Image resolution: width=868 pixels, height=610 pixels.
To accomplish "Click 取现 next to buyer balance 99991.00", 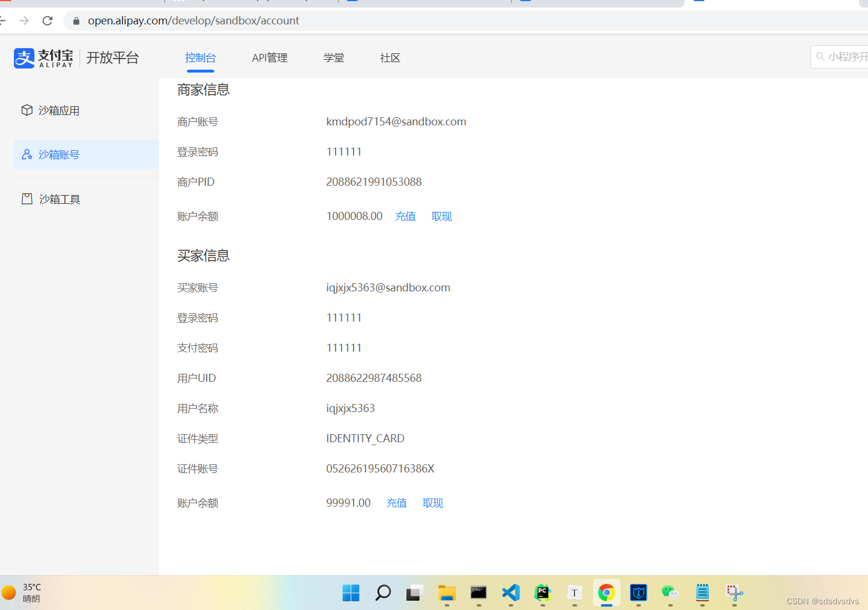I will coord(433,503).
